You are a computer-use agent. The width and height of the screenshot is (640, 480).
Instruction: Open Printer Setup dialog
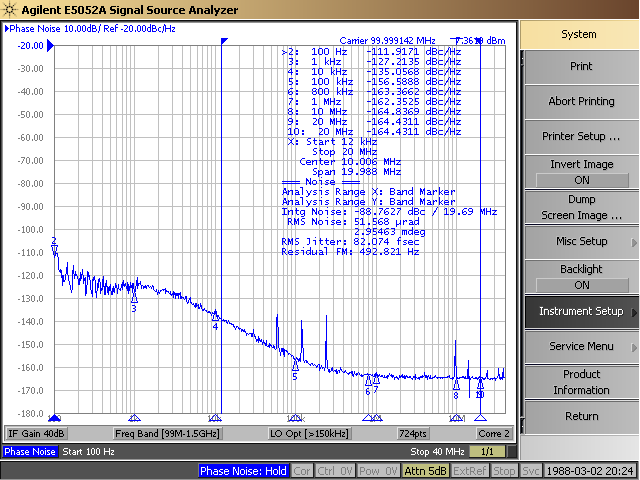(581, 137)
